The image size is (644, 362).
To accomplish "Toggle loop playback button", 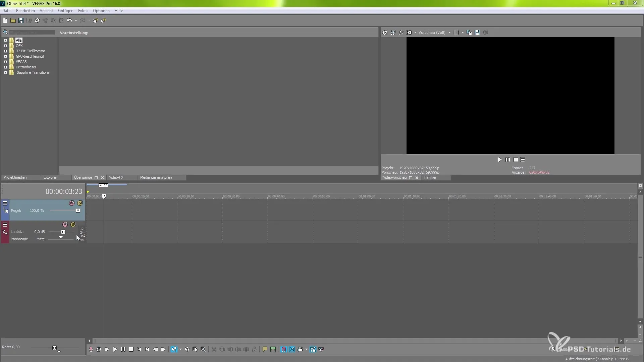I will tap(99, 349).
